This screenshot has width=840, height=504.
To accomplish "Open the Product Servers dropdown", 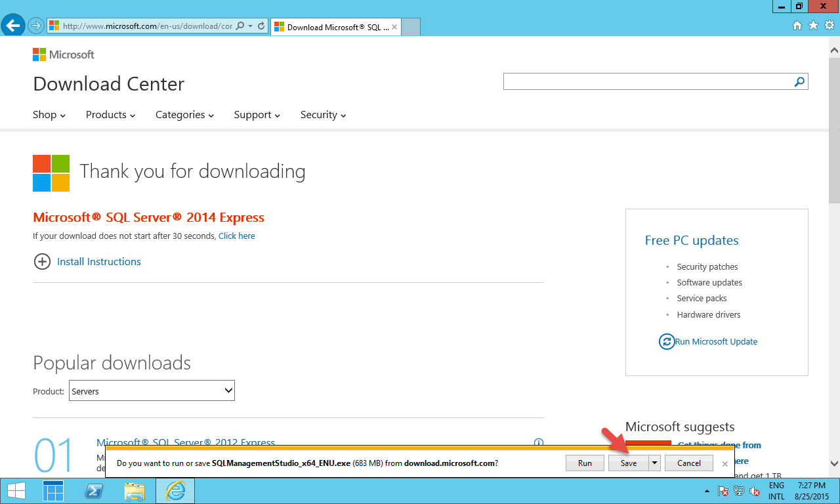I will click(152, 391).
